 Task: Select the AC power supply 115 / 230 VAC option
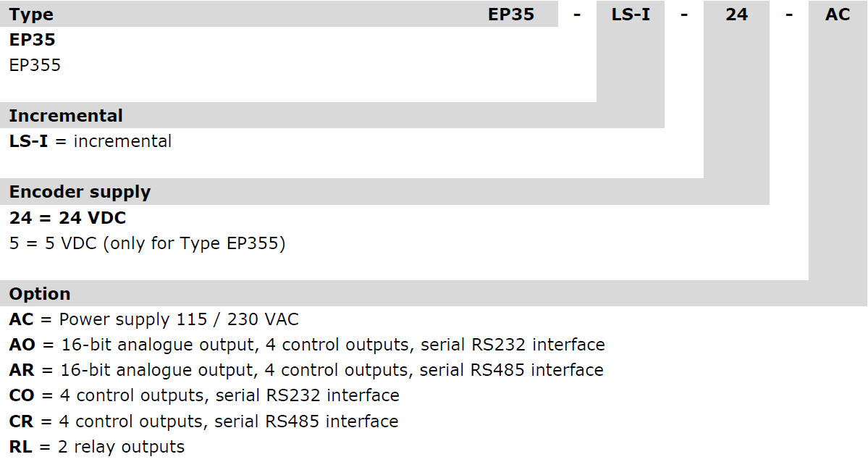click(154, 319)
